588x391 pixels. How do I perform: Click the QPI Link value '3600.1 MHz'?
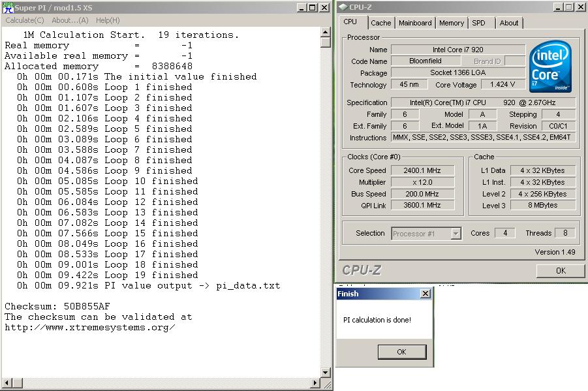tap(422, 205)
